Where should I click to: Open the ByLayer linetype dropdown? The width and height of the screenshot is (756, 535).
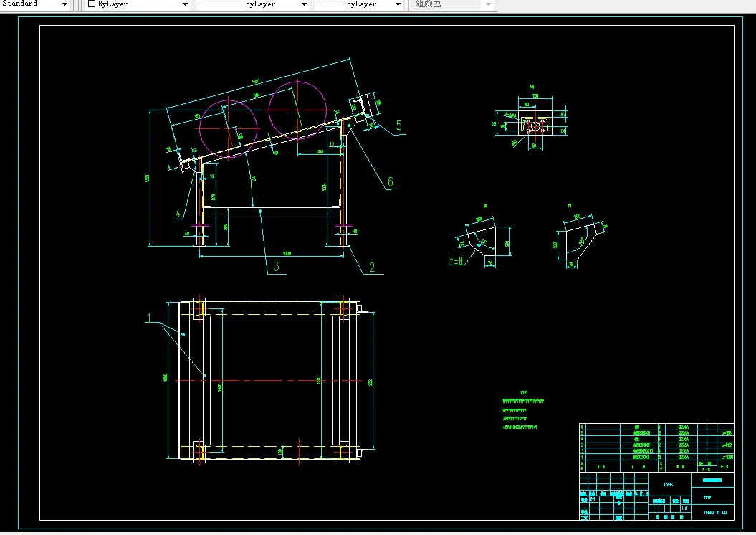pyautogui.click(x=253, y=4)
